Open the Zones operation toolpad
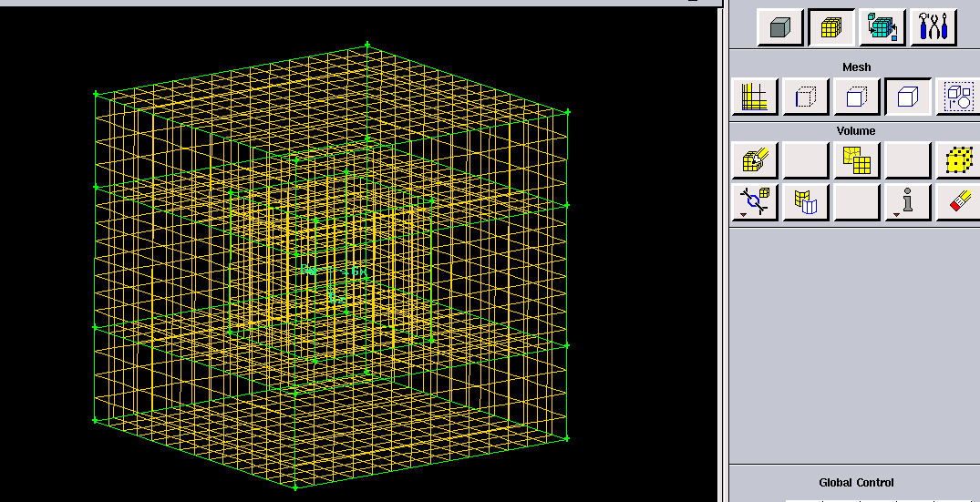Screen dimensions: 980x502 882,27
